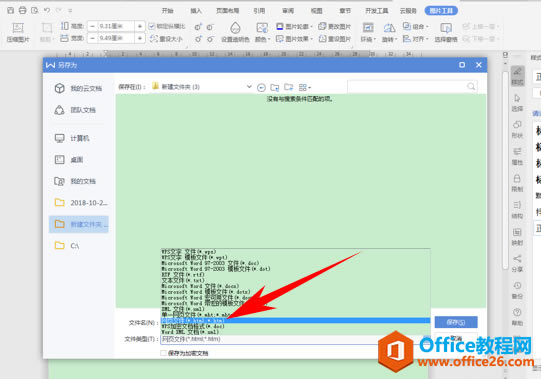Click the print icon in the quick access bar
The image size is (541, 379).
(22, 10)
